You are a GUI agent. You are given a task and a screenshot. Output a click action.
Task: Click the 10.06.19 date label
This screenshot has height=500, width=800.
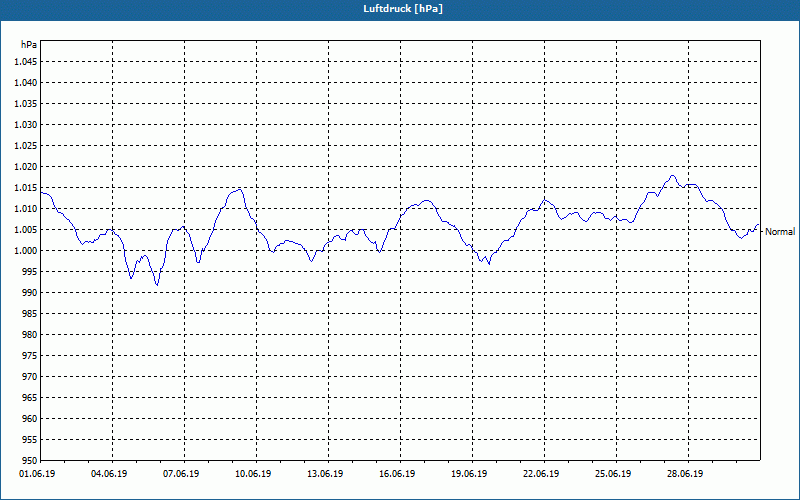tap(253, 474)
